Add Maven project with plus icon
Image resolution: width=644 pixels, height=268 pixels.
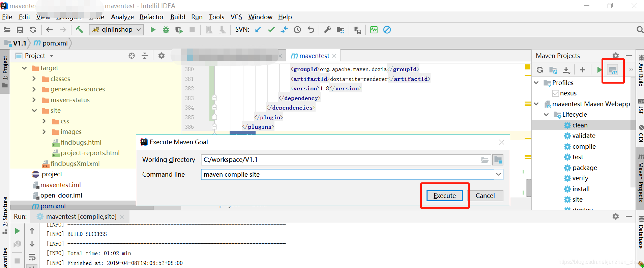click(583, 70)
